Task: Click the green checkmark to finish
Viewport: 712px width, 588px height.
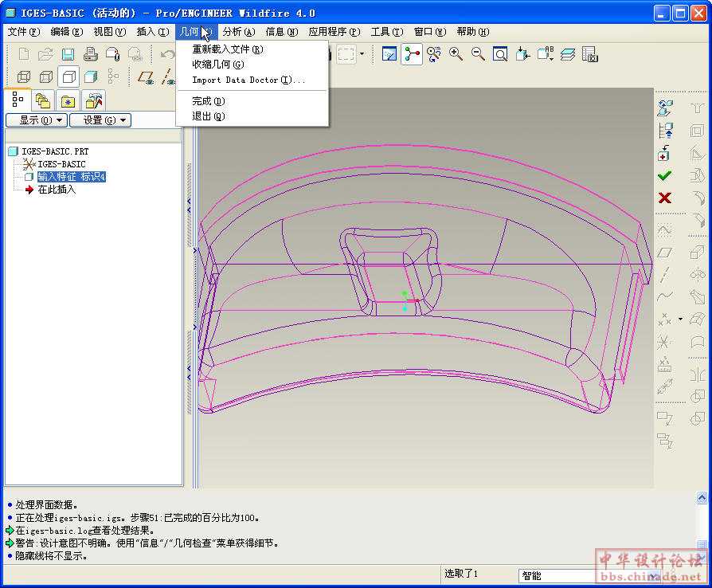Action: click(665, 175)
